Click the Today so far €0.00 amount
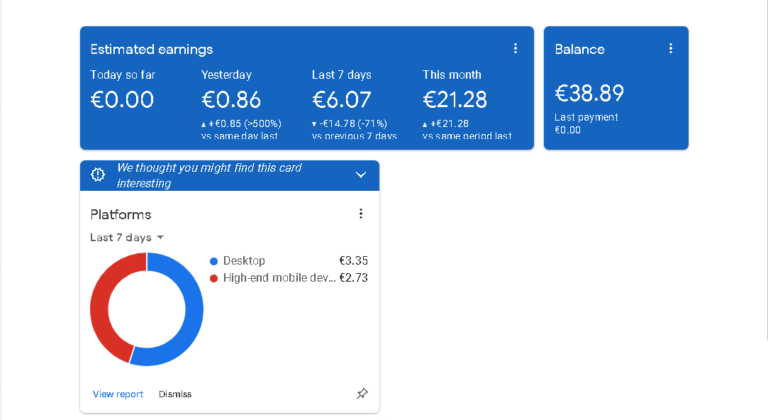This screenshot has width=768, height=420. (x=122, y=100)
